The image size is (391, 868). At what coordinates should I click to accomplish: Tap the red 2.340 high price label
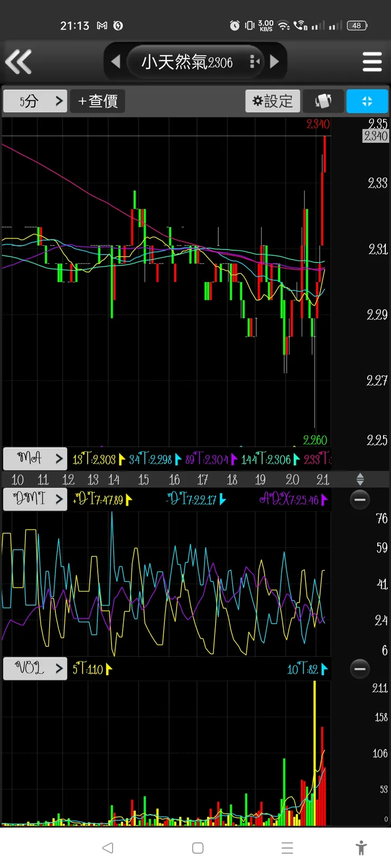pos(318,124)
